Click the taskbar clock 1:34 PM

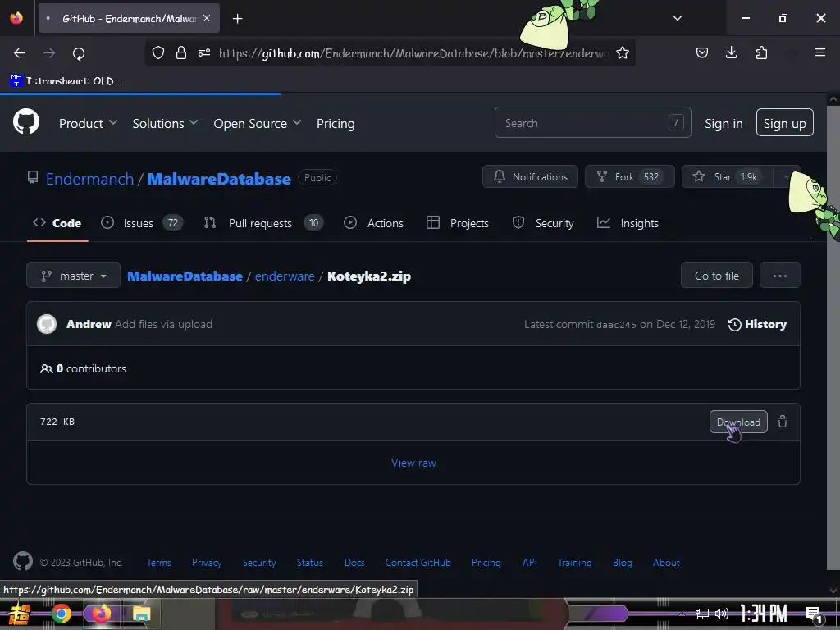(x=764, y=614)
